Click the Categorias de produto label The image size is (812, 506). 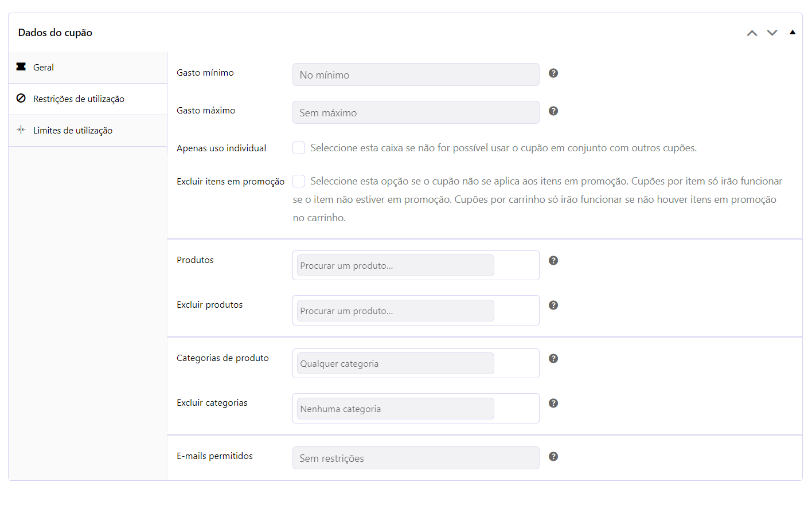[222, 358]
